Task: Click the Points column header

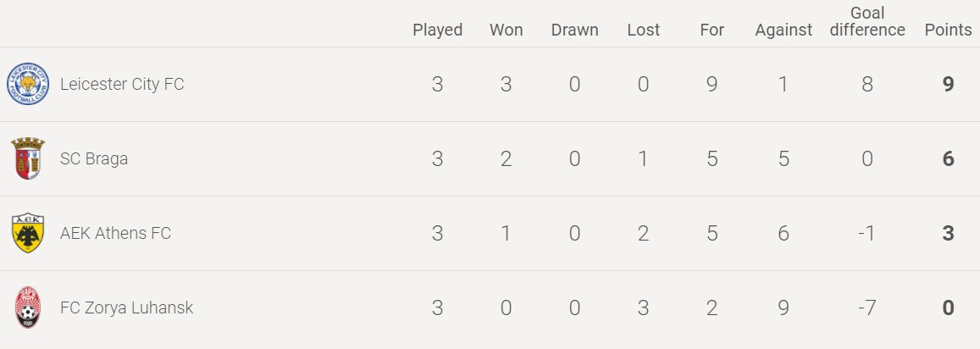Action: [948, 30]
